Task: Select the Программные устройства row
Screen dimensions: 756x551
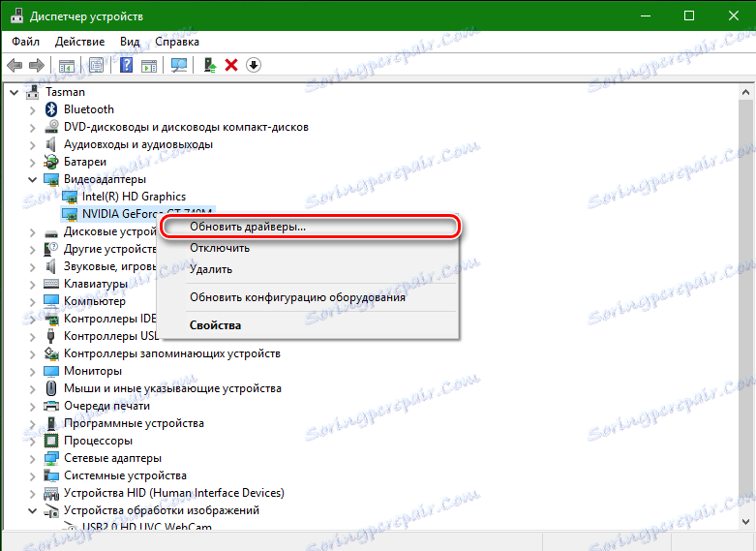Action: 134,423
